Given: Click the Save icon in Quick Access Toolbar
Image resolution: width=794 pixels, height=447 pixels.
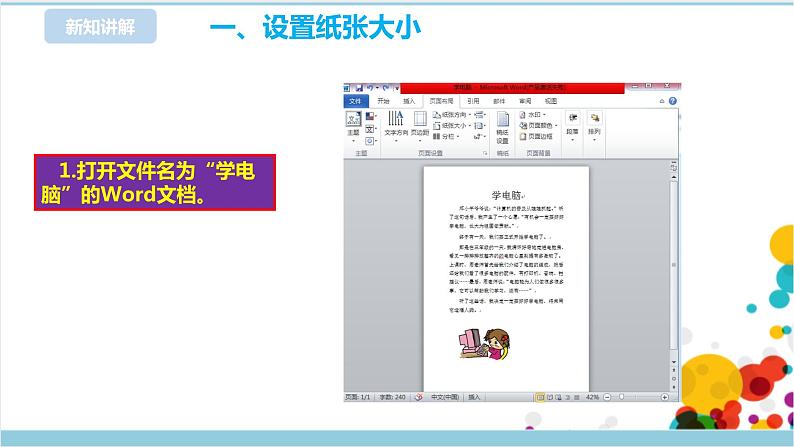Looking at the screenshot, I should point(359,88).
